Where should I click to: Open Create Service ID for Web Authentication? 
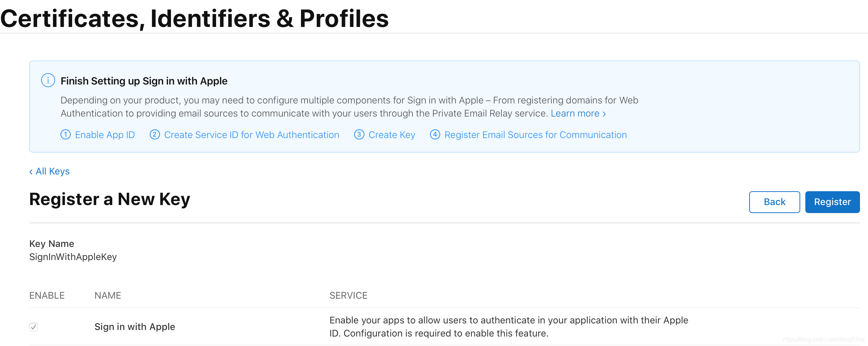(x=252, y=135)
